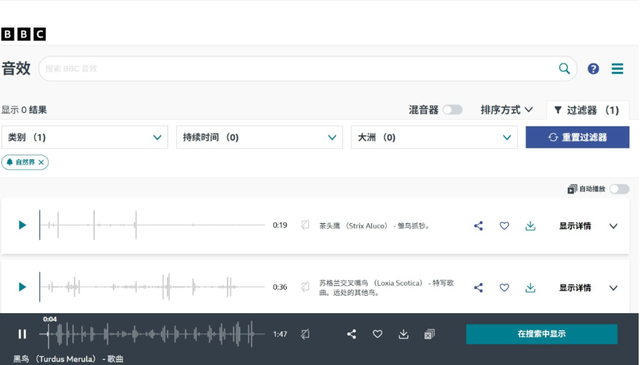The image size is (640, 365).
Task: Share the Loxia Scotica sound
Action: [478, 288]
